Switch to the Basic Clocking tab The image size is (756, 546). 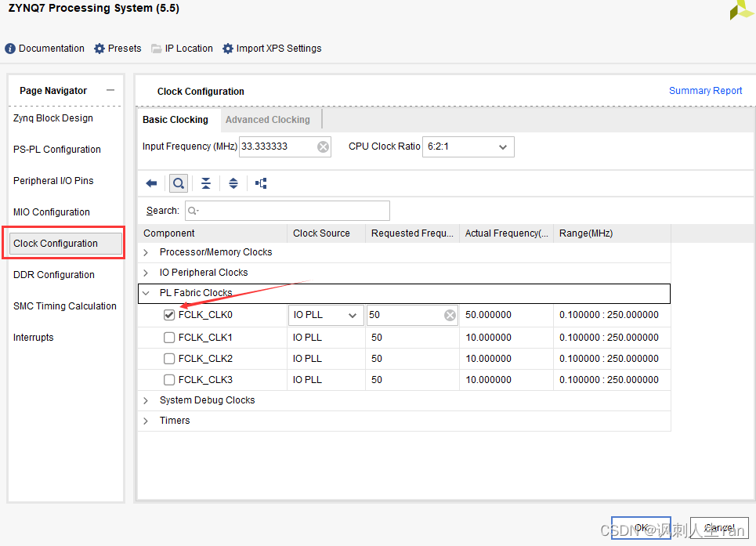coord(175,120)
